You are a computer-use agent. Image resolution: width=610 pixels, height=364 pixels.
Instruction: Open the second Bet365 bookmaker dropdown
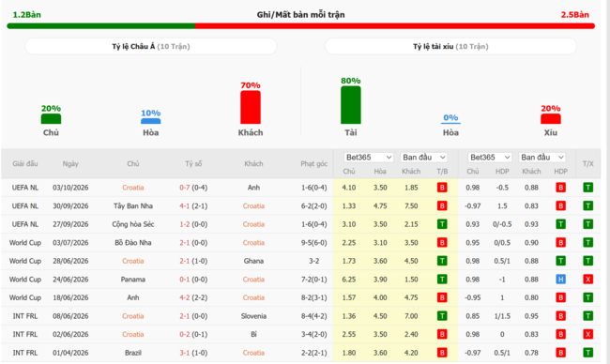point(489,157)
